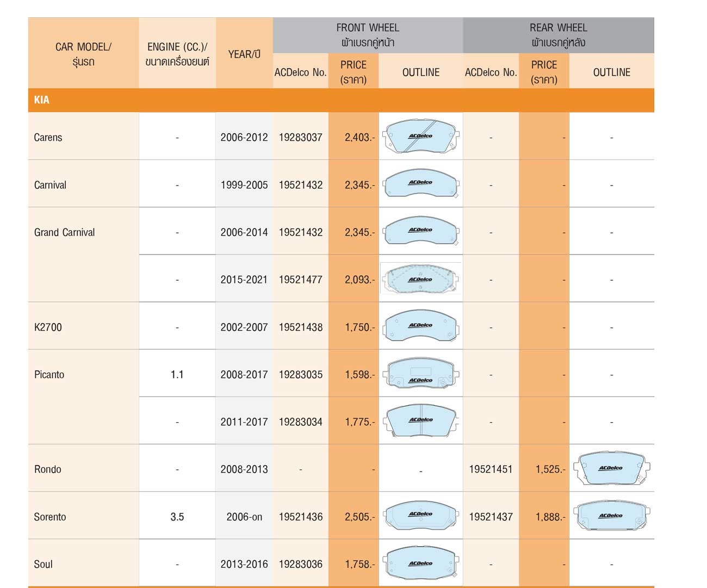
Task: Select rear part number 19521451
Action: coord(491,469)
